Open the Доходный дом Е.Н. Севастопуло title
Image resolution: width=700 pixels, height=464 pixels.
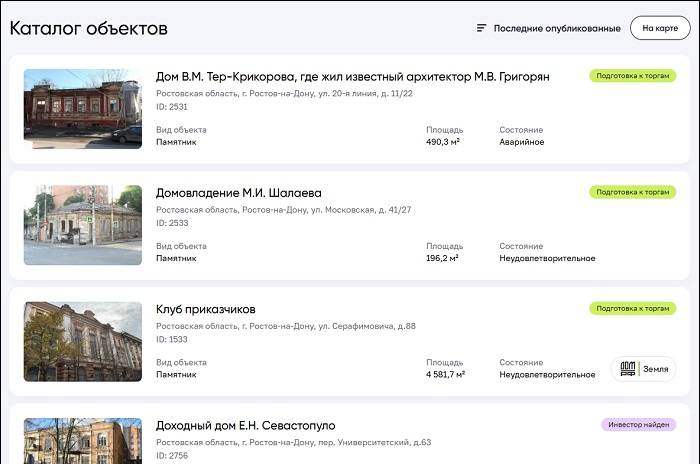246,426
